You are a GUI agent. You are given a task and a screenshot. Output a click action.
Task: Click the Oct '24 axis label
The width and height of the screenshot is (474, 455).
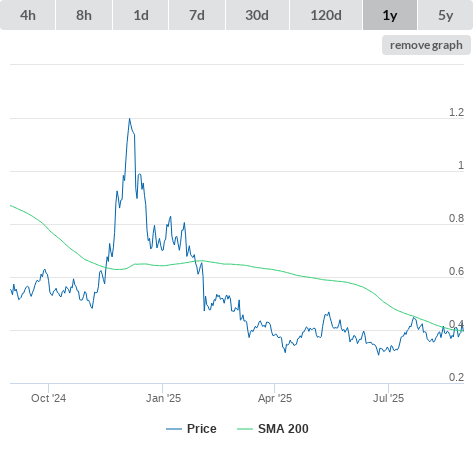coord(48,398)
